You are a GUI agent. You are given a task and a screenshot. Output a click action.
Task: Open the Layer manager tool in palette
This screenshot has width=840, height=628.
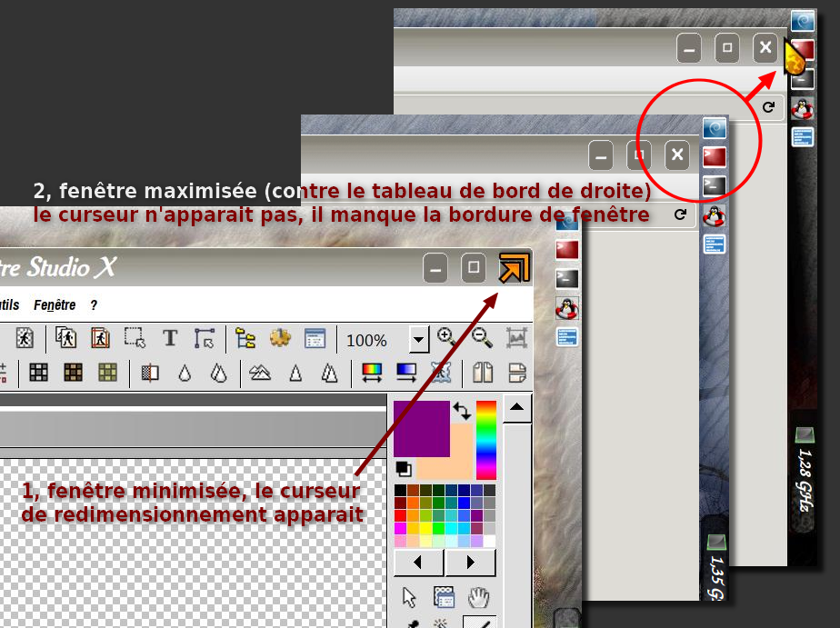click(445, 597)
